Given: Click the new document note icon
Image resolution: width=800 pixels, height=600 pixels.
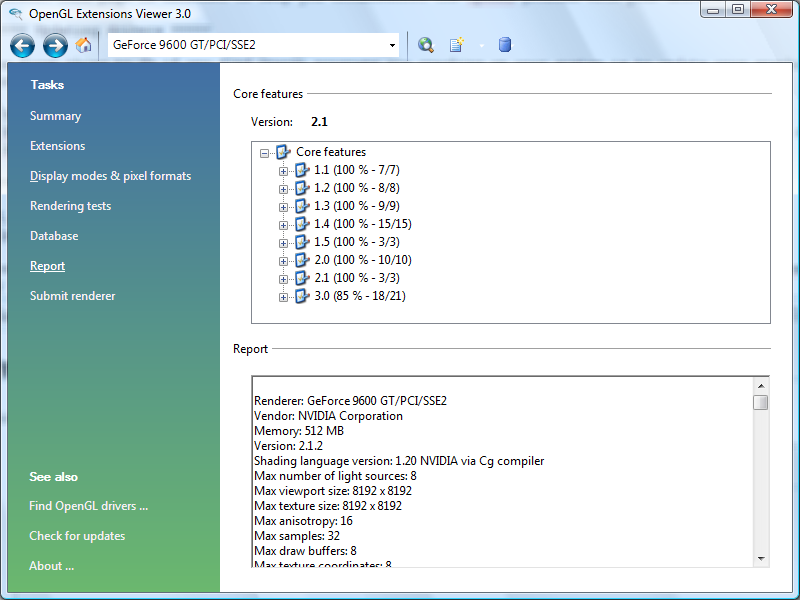Looking at the screenshot, I should (456, 45).
